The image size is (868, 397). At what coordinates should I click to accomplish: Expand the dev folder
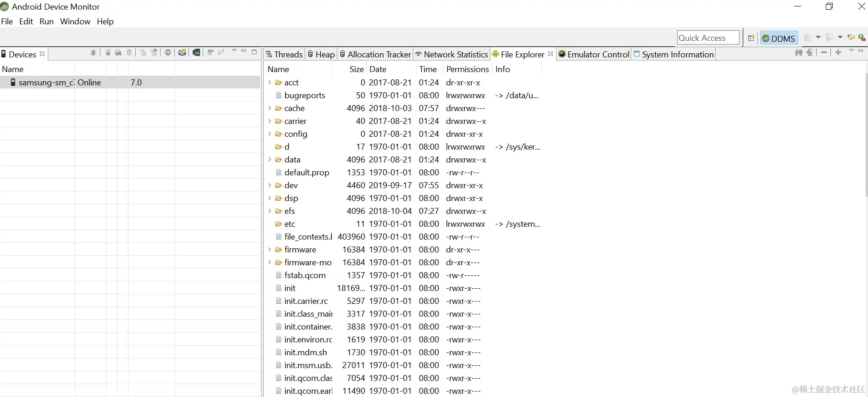click(270, 185)
